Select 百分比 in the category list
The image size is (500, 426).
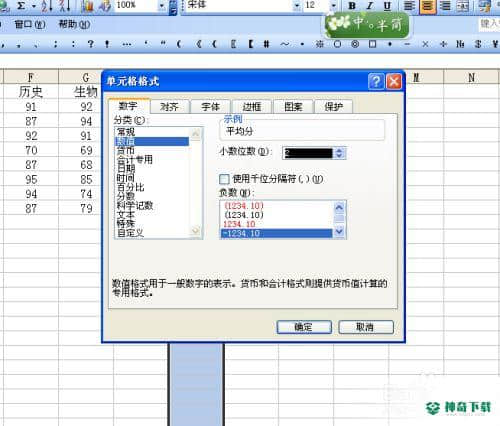131,187
